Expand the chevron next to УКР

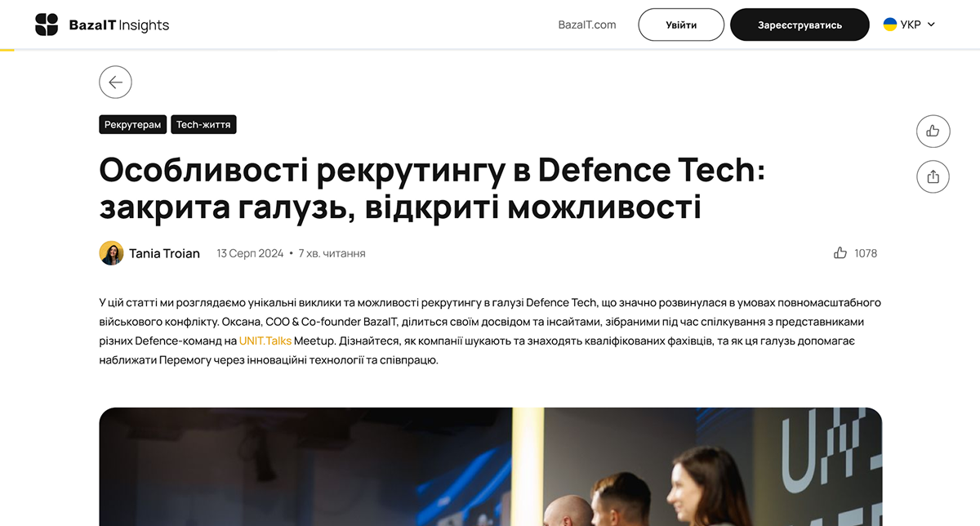coord(931,25)
